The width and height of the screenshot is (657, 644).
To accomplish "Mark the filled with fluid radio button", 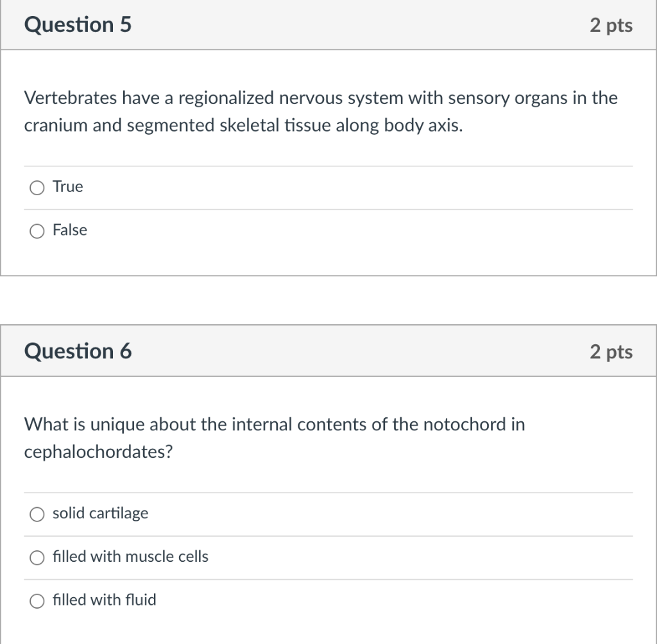I will 37,601.
